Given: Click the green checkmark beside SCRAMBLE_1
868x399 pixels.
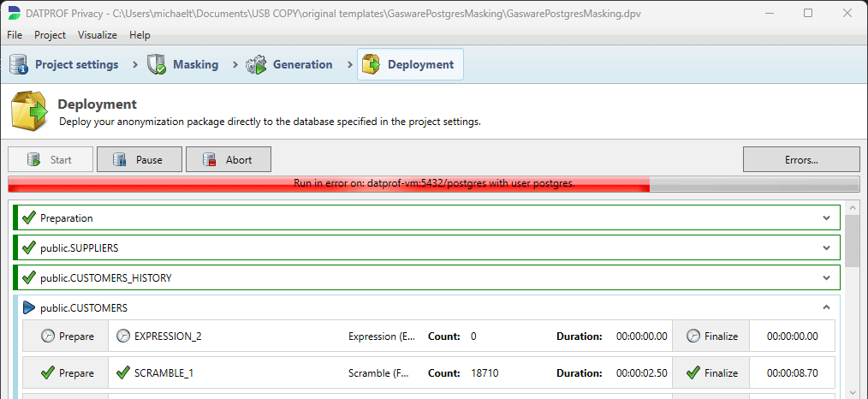Looking at the screenshot, I should coord(123,373).
